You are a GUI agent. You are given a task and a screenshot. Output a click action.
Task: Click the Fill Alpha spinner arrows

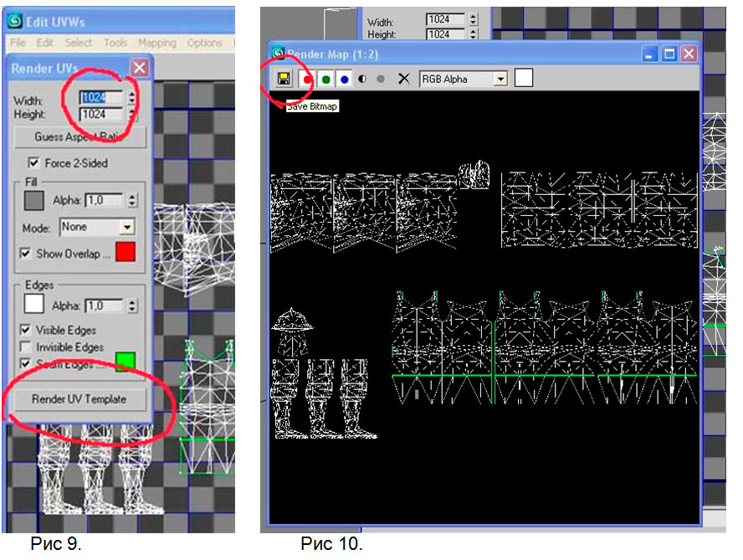click(x=131, y=200)
